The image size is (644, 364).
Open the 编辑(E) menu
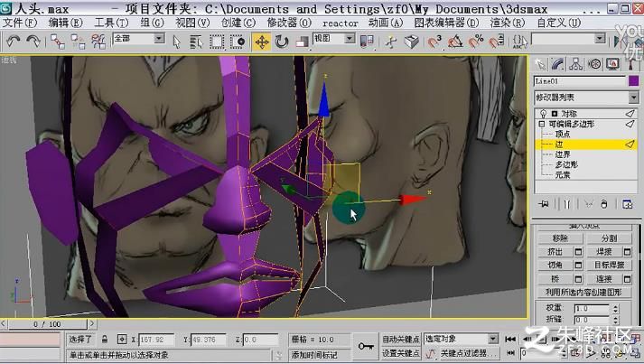65,23
